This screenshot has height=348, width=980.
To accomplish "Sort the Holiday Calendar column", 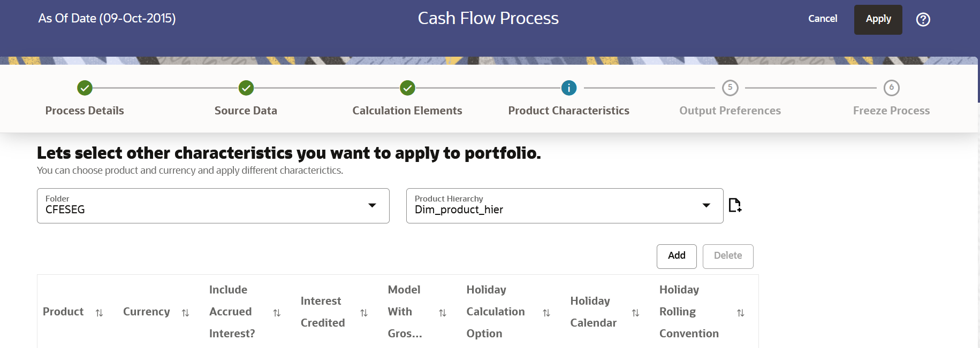I will (x=635, y=312).
